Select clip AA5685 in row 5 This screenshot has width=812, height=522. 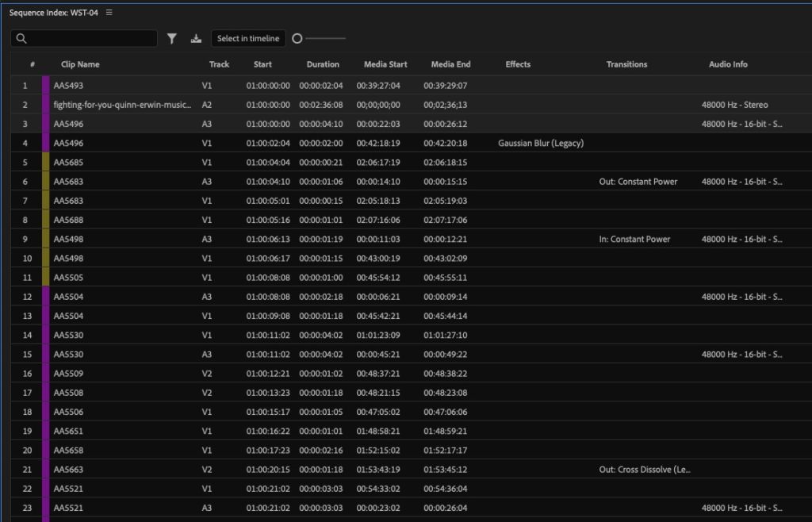[x=68, y=162]
